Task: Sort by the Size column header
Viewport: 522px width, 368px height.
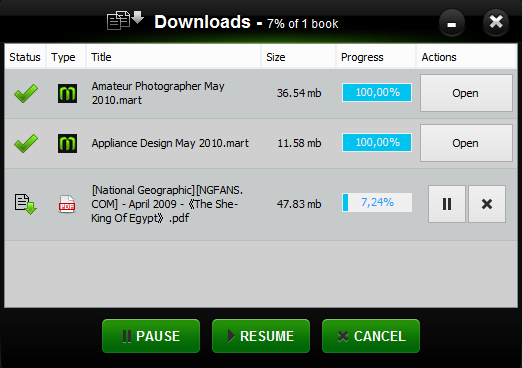Action: (298, 57)
